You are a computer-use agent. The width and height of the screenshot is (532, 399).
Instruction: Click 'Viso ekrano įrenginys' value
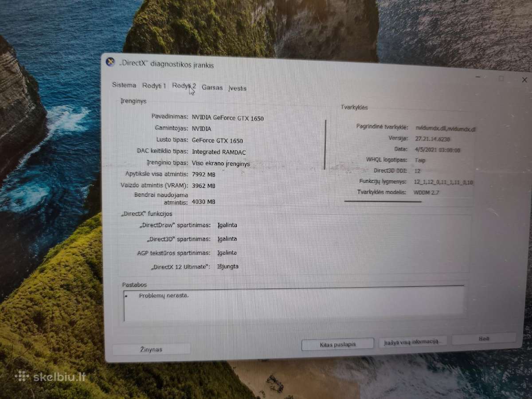click(221, 164)
